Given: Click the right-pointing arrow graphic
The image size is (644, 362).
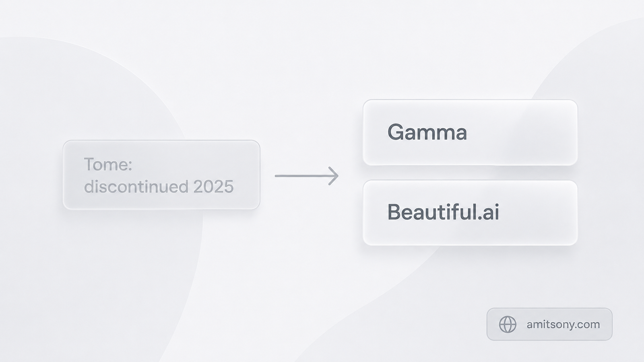Looking at the screenshot, I should (x=307, y=176).
